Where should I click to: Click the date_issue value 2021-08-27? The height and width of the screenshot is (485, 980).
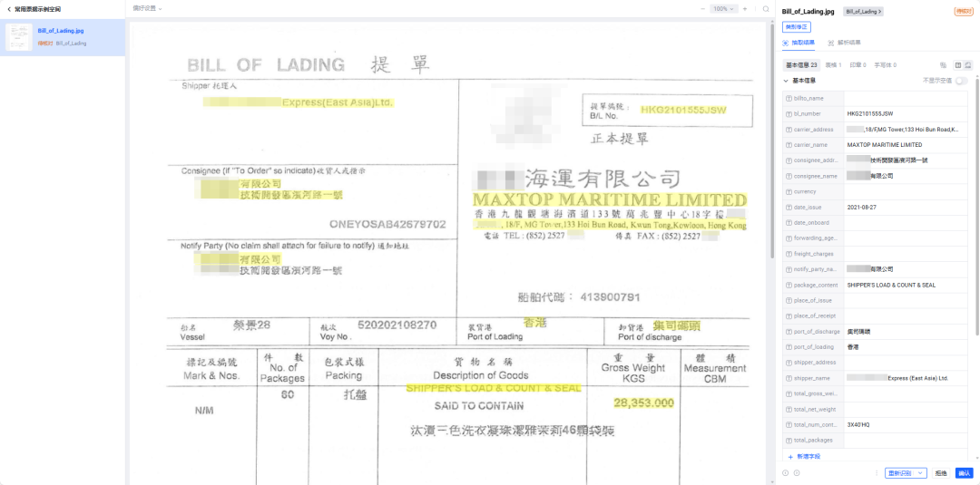coord(862,208)
